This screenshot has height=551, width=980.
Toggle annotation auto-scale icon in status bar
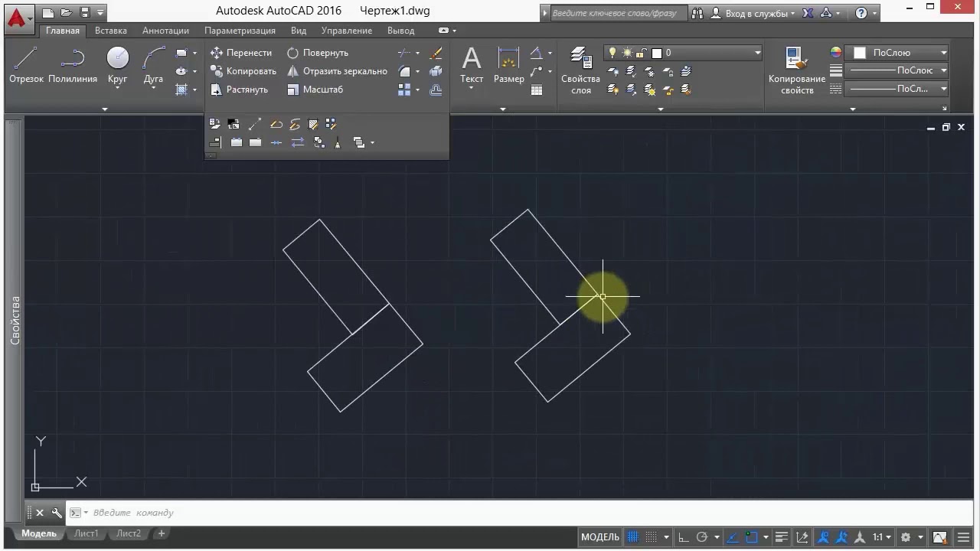843,537
